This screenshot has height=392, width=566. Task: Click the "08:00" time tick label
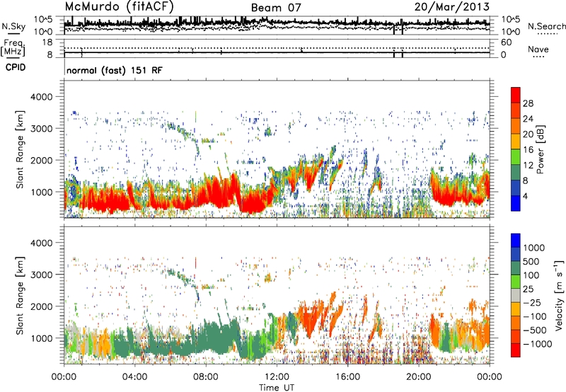click(x=206, y=377)
